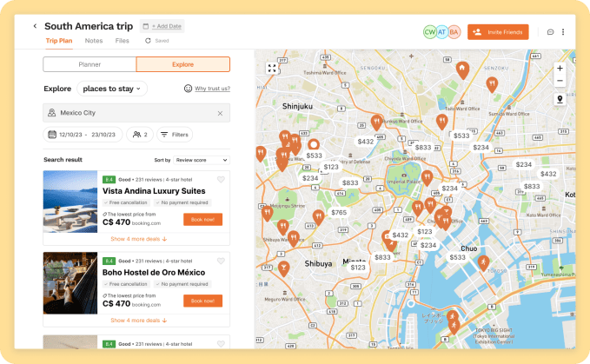The height and width of the screenshot is (364, 590).
Task: Click the Why trust us link
Action: pyautogui.click(x=212, y=89)
